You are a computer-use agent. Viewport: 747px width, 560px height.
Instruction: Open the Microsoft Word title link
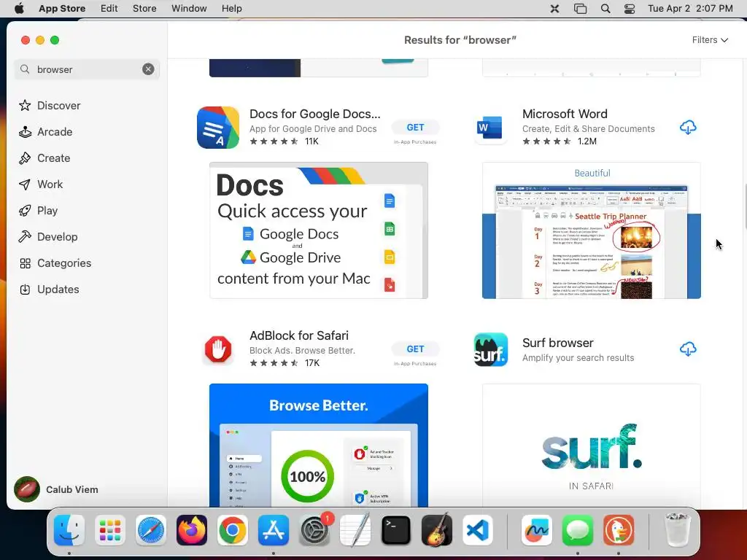pyautogui.click(x=565, y=114)
